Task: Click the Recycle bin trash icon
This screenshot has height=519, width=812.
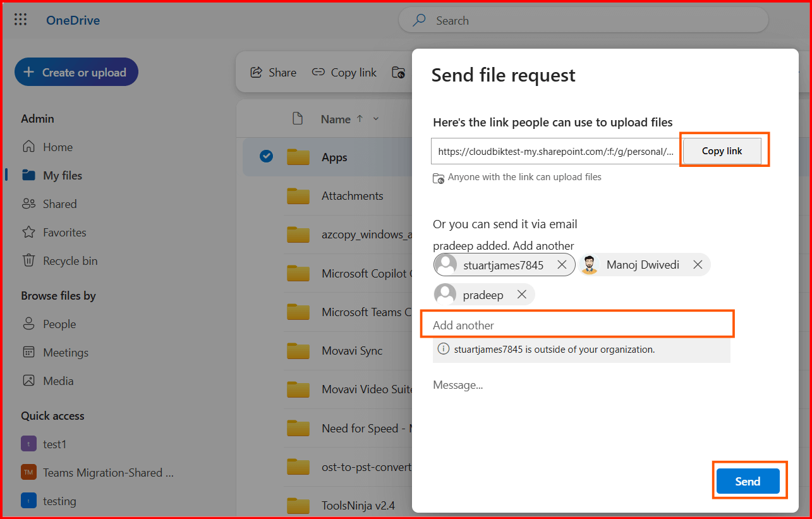Action: coord(28,260)
